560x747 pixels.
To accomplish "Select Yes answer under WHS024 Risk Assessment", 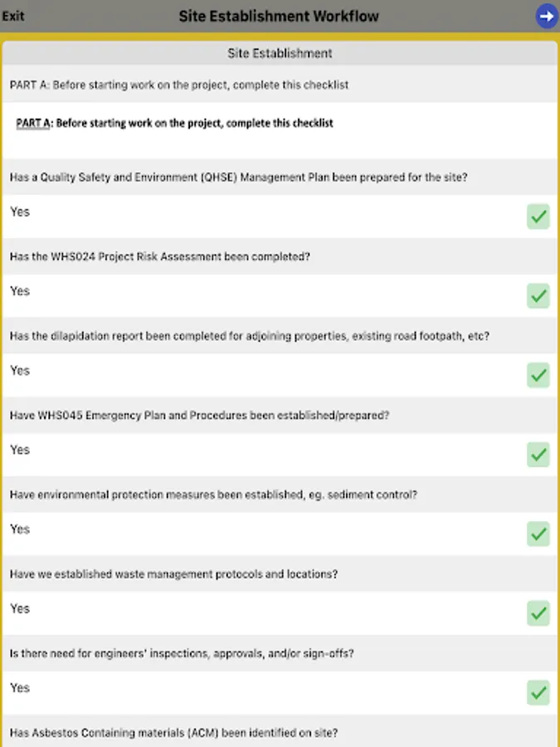I will pyautogui.click(x=20, y=291).
